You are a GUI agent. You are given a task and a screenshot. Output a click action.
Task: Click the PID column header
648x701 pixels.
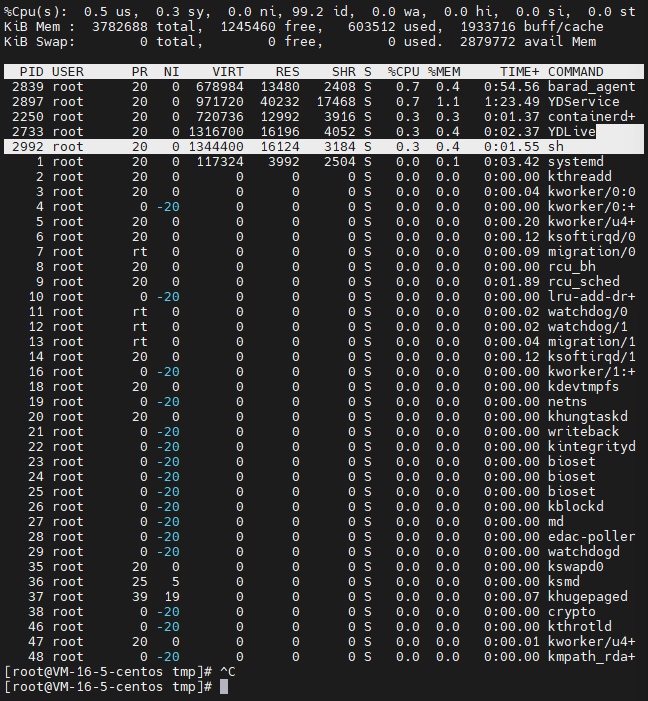(x=32, y=72)
